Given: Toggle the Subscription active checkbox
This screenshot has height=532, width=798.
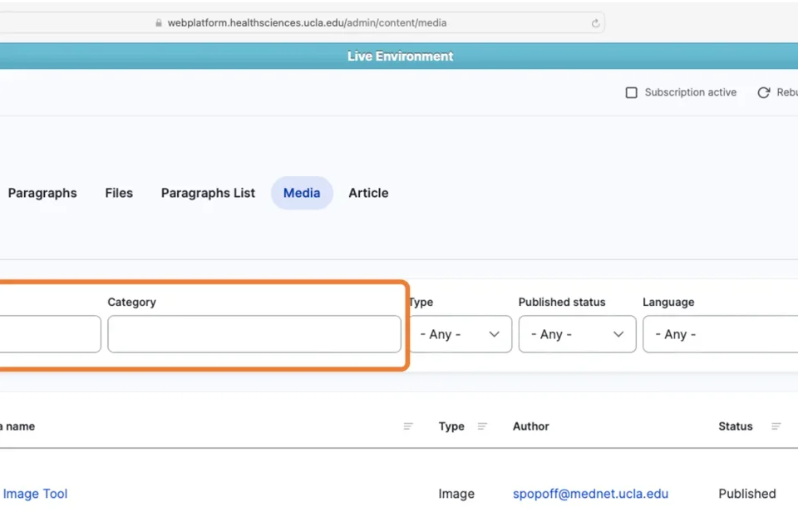Looking at the screenshot, I should click(631, 92).
